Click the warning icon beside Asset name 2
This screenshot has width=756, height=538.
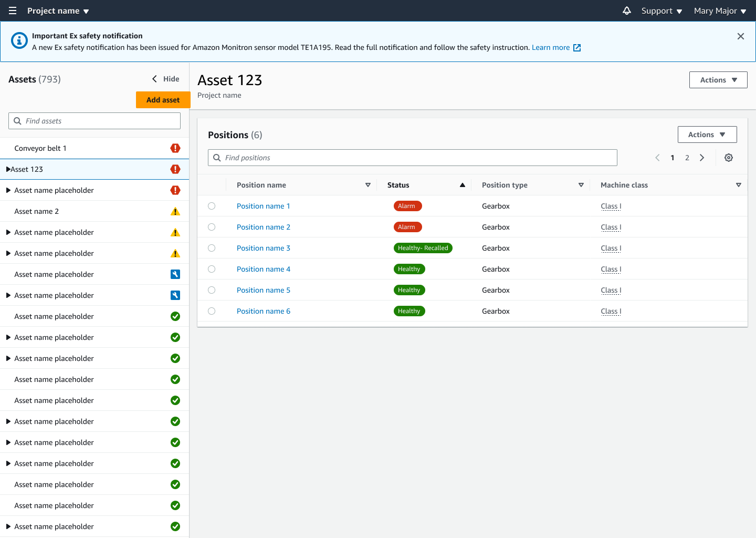coord(175,211)
